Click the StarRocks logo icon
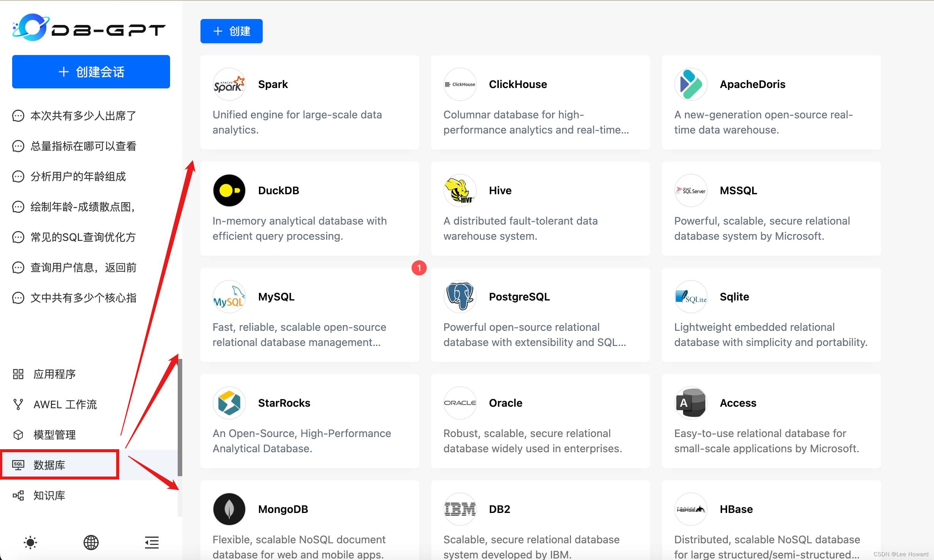The height and width of the screenshot is (560, 934). pyautogui.click(x=229, y=403)
